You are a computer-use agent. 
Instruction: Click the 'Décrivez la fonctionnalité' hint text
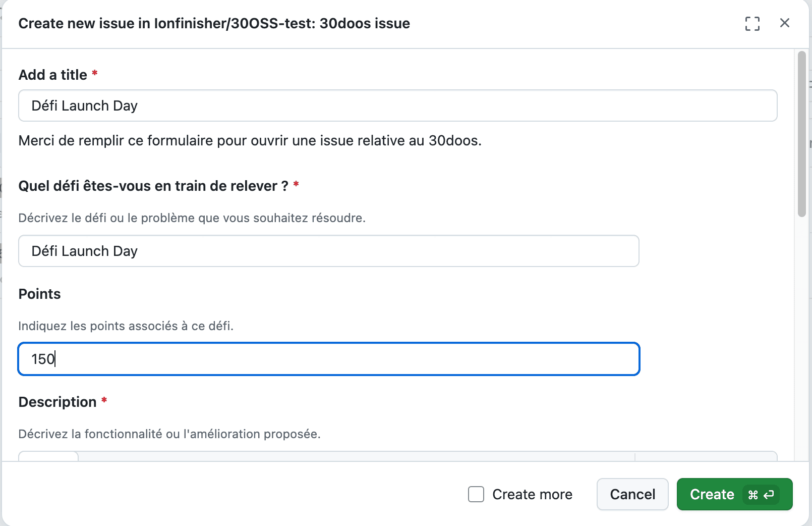tap(169, 434)
